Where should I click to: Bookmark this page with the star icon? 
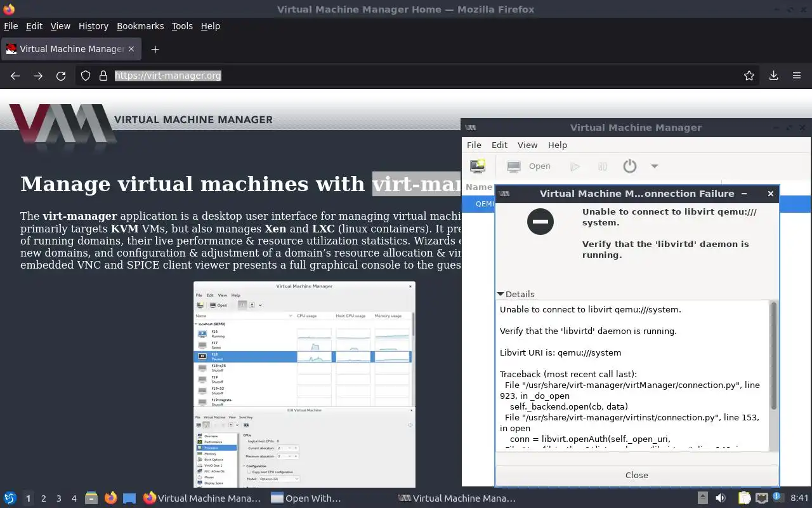[x=749, y=76]
